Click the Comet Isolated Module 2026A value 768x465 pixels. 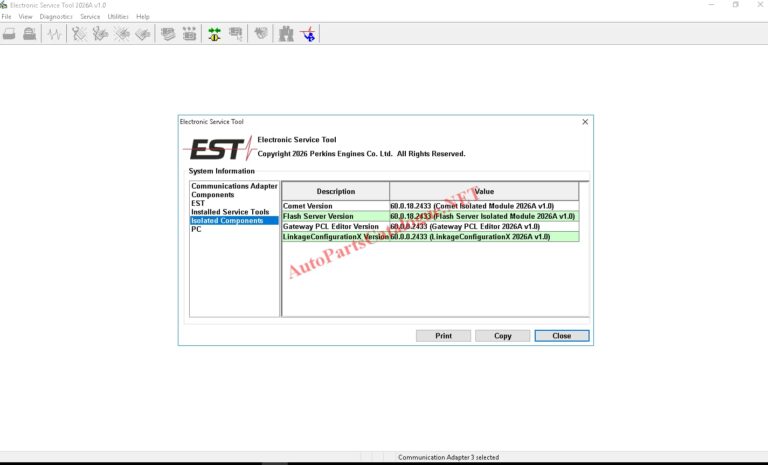click(x=472, y=206)
